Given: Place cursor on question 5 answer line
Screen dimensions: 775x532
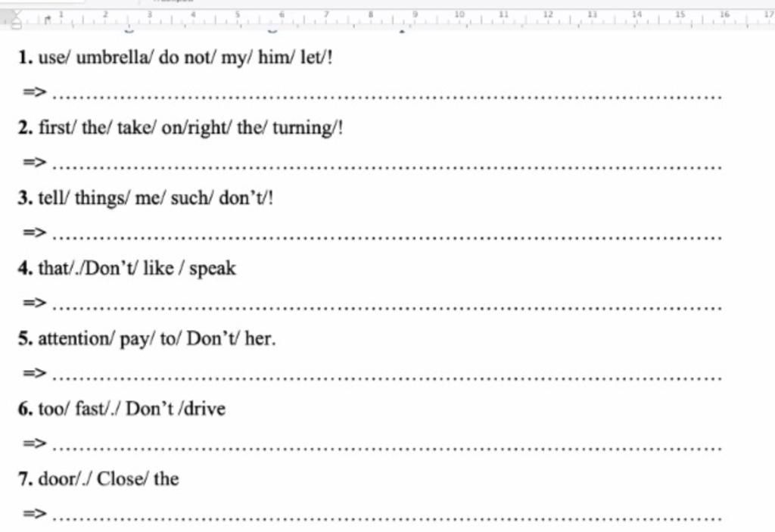Looking at the screenshot, I should 389,375.
